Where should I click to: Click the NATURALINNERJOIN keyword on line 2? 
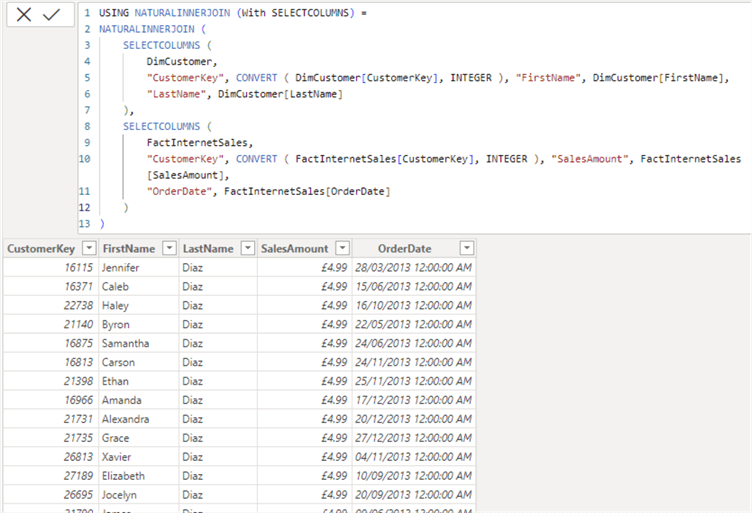coord(147,29)
